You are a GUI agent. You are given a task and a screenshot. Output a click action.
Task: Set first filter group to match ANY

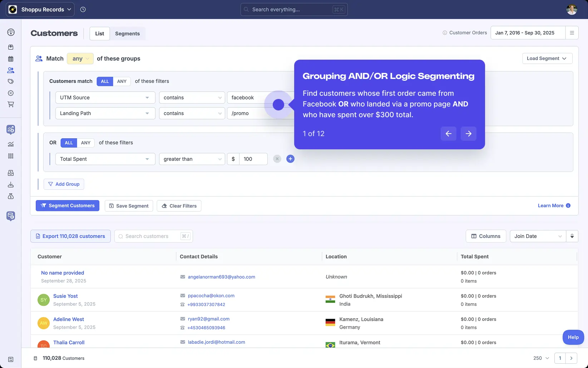coord(122,81)
